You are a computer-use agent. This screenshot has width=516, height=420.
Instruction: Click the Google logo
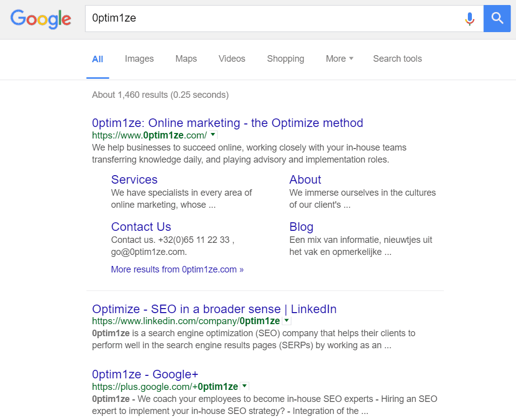point(41,19)
